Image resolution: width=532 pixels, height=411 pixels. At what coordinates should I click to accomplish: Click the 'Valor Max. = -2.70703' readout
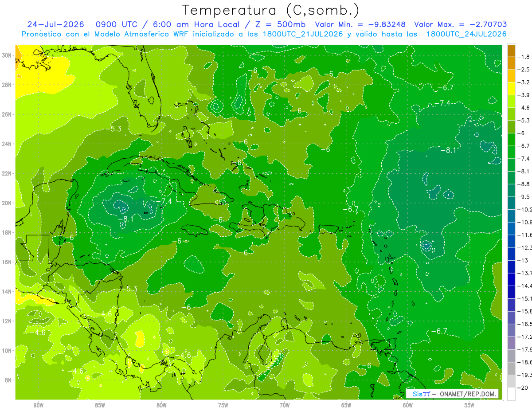[x=461, y=24]
